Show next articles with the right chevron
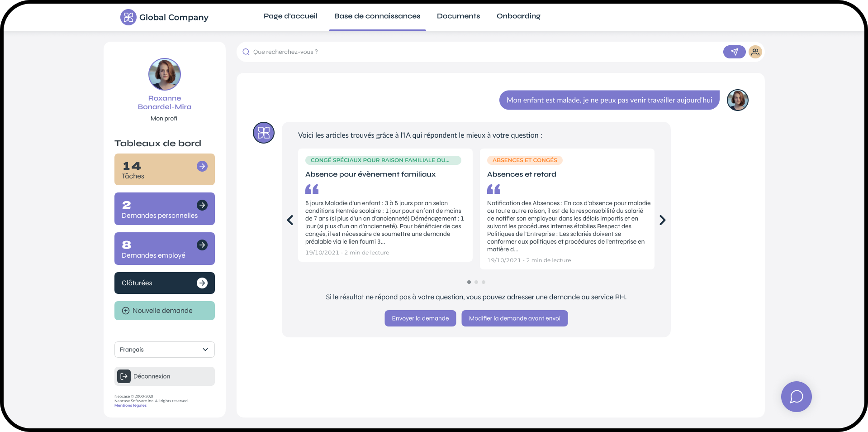 tap(662, 220)
